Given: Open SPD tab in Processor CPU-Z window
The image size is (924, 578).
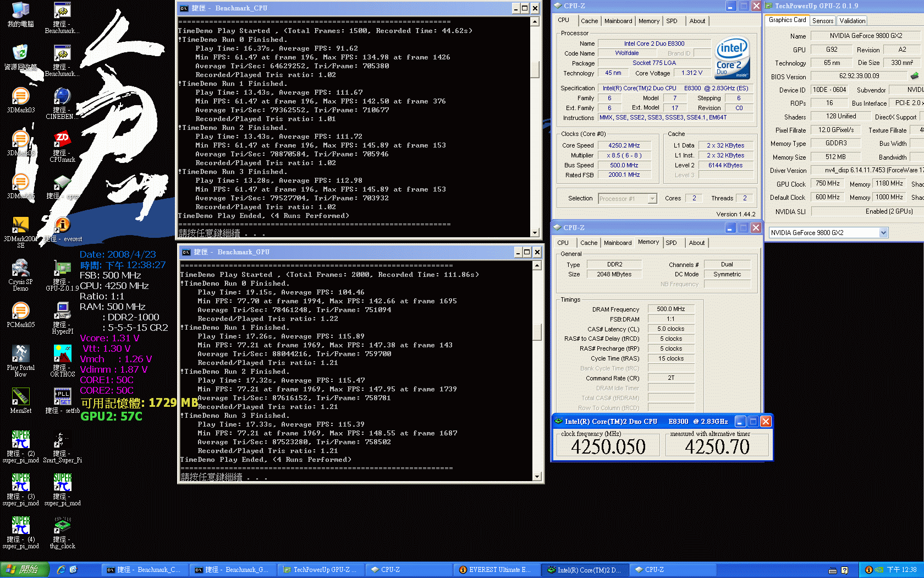Looking at the screenshot, I should 672,21.
